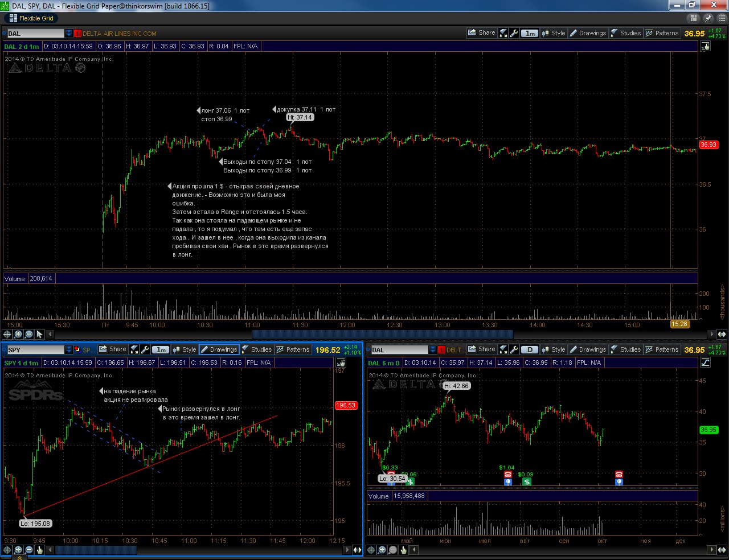This screenshot has height=560, width=729.
Task: Click Share button in top DAL chart
Action: click(x=481, y=33)
